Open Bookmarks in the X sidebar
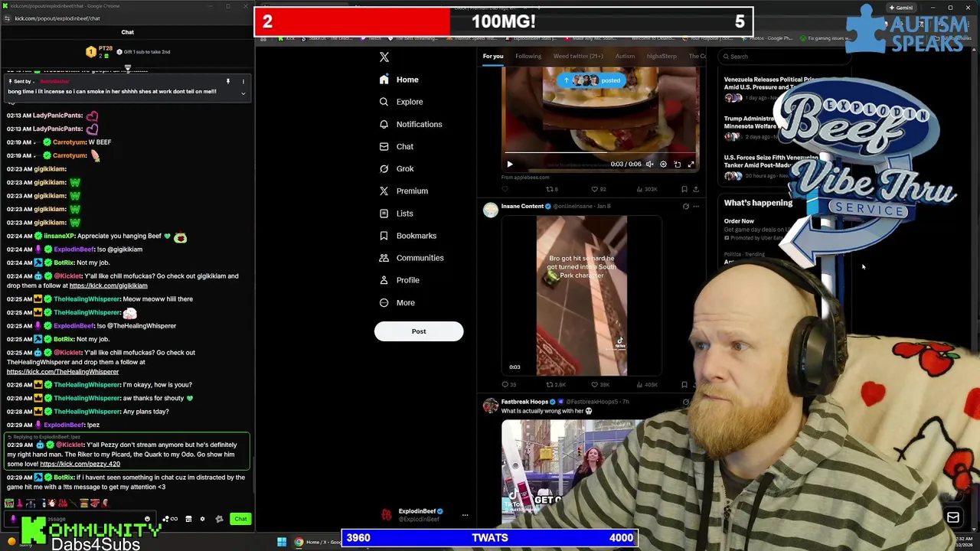 407,236
